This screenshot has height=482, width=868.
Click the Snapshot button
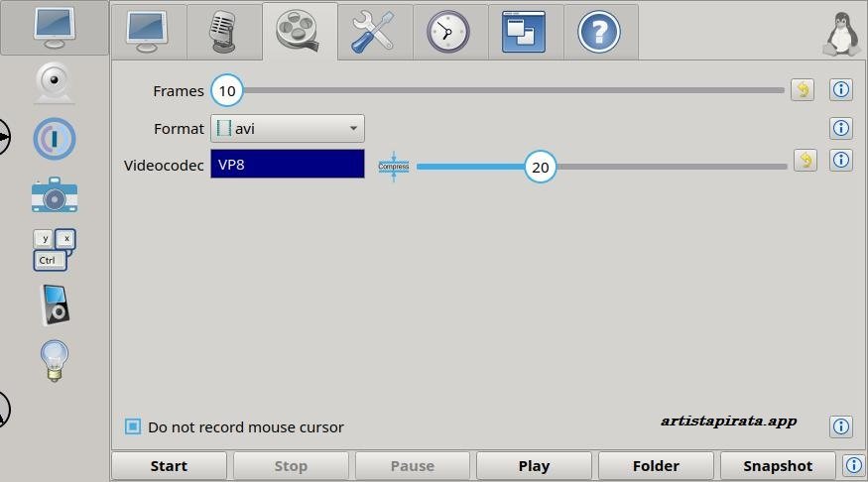click(777, 465)
